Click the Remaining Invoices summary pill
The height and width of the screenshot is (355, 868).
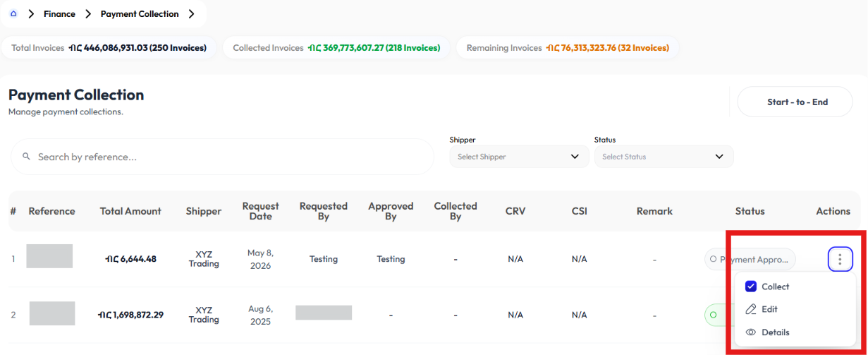tap(568, 48)
